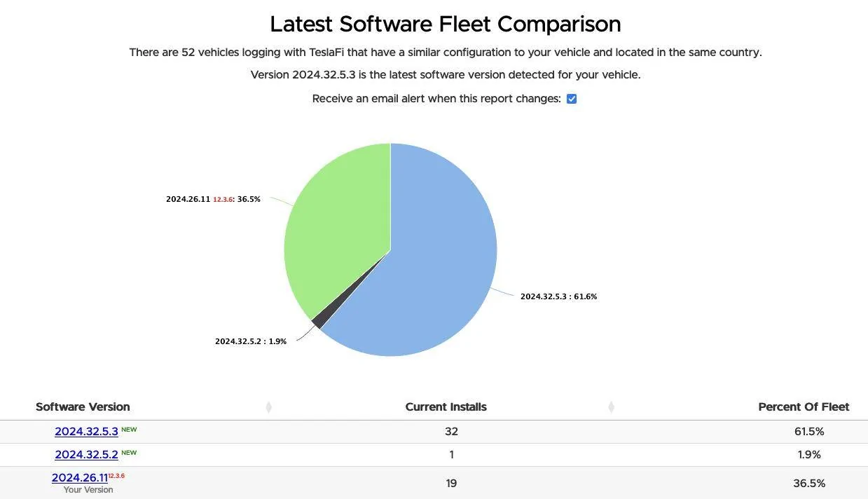Click the 2024.32.5.2 : 1.9% pie label

click(251, 341)
